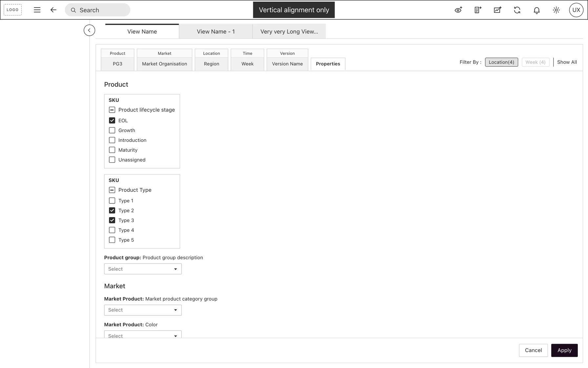Viewport: 588px width, 368px height.
Task: Click into the Search field
Action: coord(97,10)
